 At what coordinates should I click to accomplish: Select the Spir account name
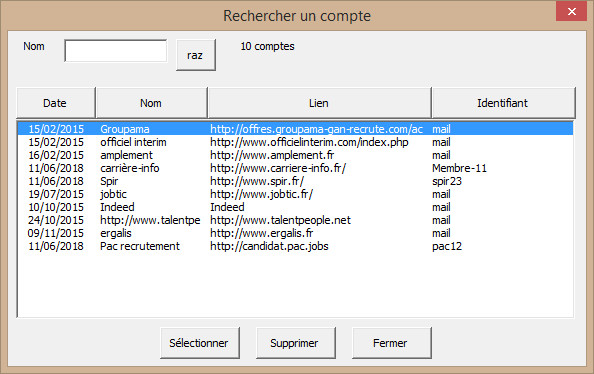click(x=109, y=181)
